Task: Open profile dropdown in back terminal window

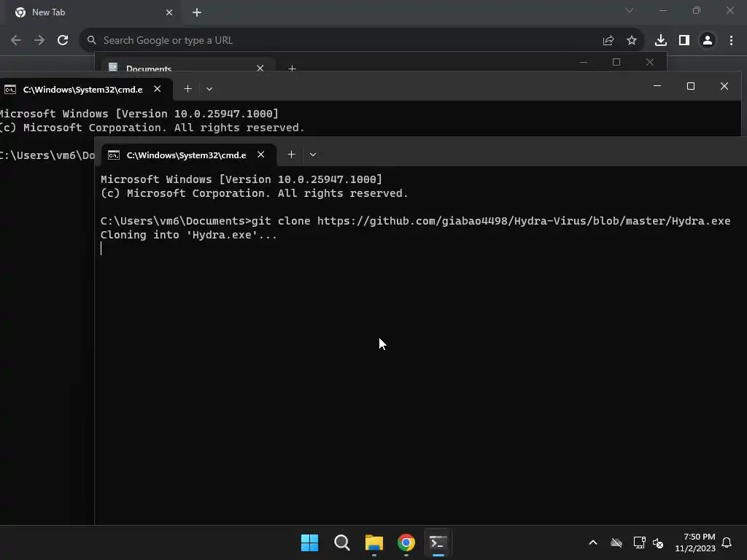Action: pyautogui.click(x=209, y=89)
